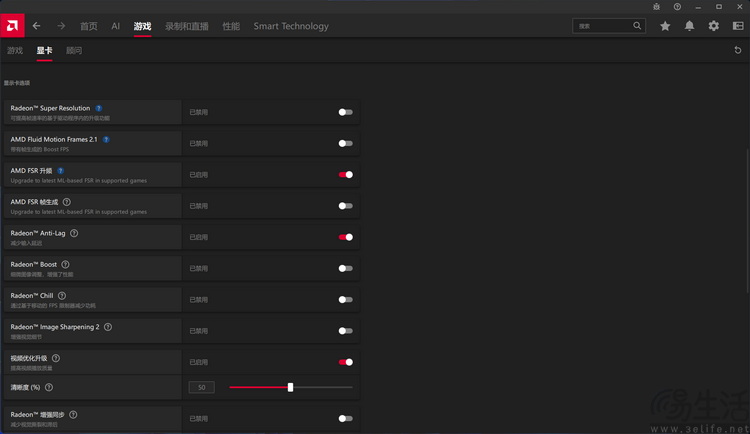Image resolution: width=750 pixels, height=434 pixels.
Task: Go forward with the right arrow
Action: click(x=61, y=26)
